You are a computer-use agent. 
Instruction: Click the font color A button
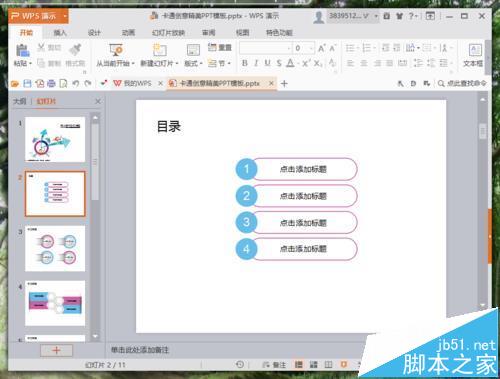coord(290,63)
